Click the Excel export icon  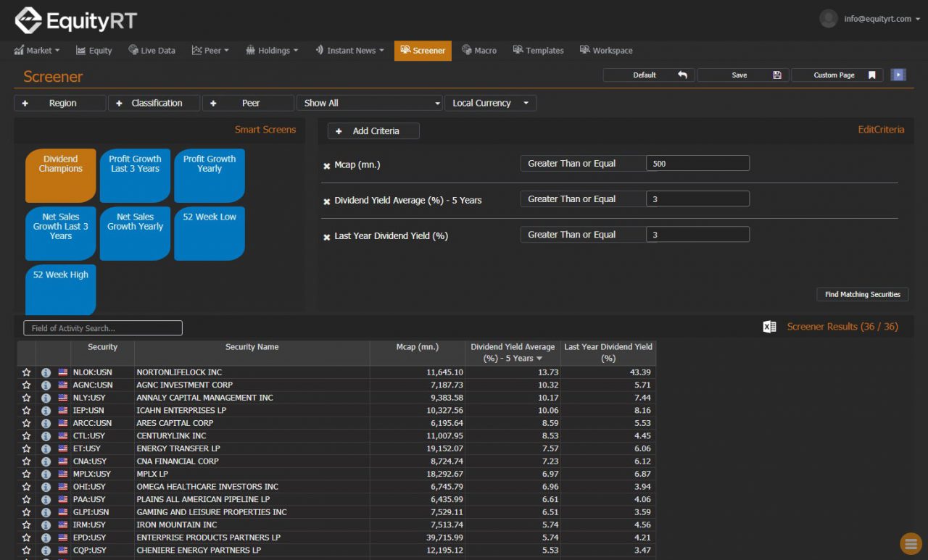769,327
